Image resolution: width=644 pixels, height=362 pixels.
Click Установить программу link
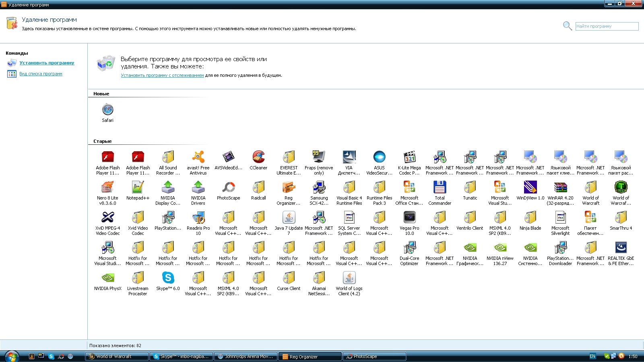47,63
